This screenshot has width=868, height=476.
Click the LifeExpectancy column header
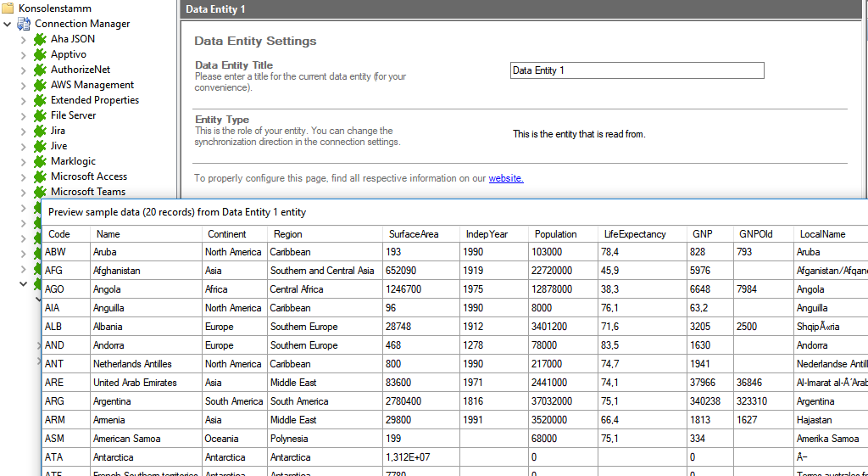(635, 234)
